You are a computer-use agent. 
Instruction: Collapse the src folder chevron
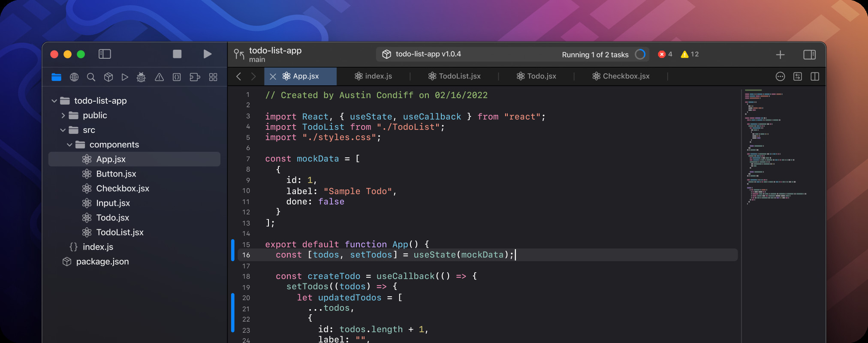point(63,130)
